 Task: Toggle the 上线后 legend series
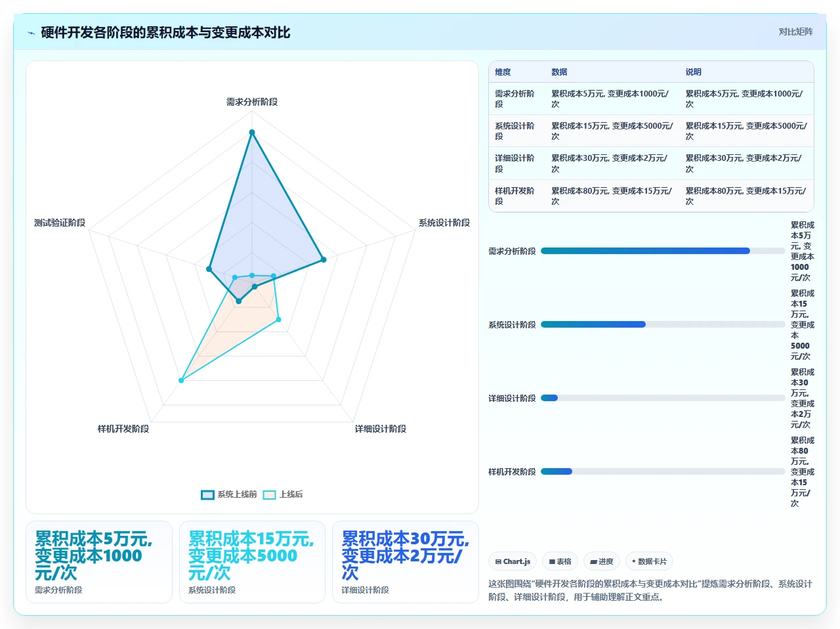tap(283, 494)
